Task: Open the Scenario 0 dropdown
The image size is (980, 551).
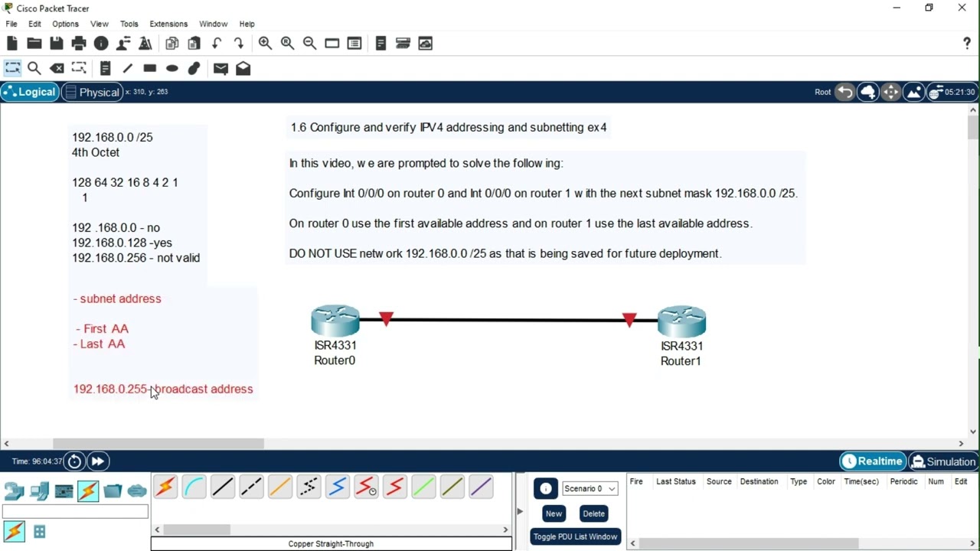Action: (590, 488)
